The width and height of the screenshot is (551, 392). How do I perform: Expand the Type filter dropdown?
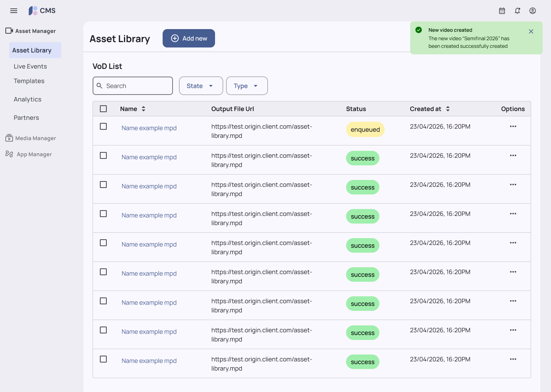(247, 86)
